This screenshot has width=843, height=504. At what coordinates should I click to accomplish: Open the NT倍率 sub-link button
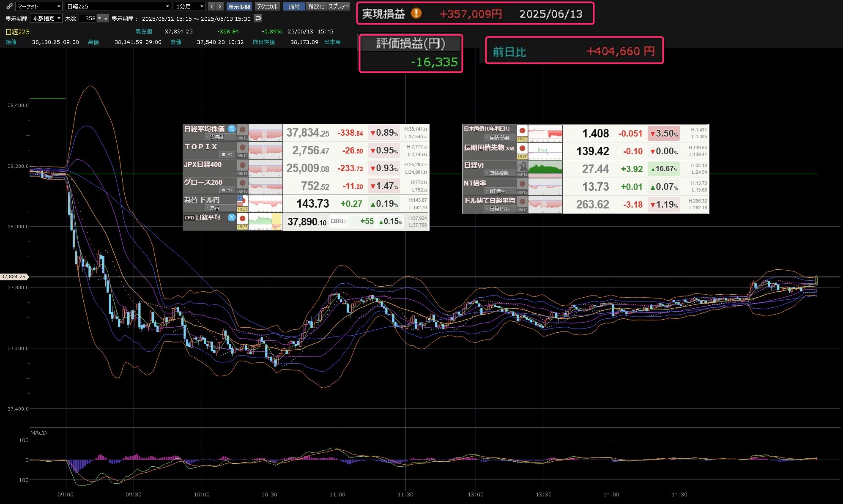click(500, 191)
